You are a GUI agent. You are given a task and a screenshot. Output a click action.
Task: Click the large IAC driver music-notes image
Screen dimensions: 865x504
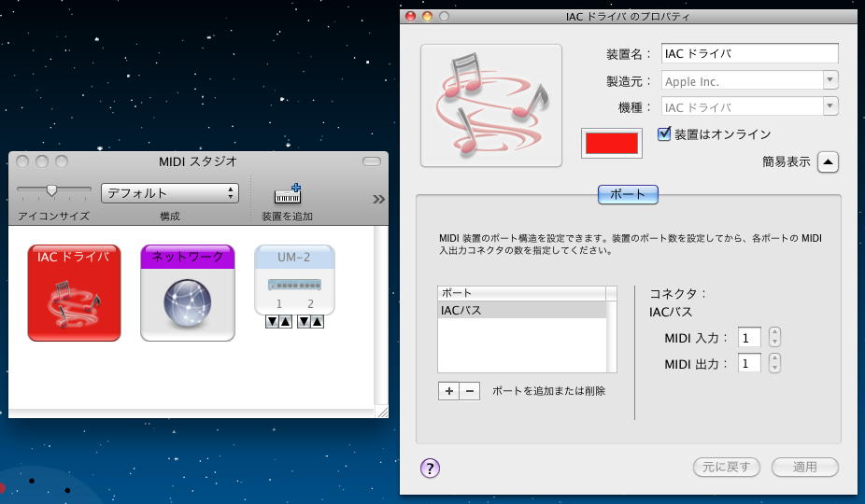click(491, 105)
